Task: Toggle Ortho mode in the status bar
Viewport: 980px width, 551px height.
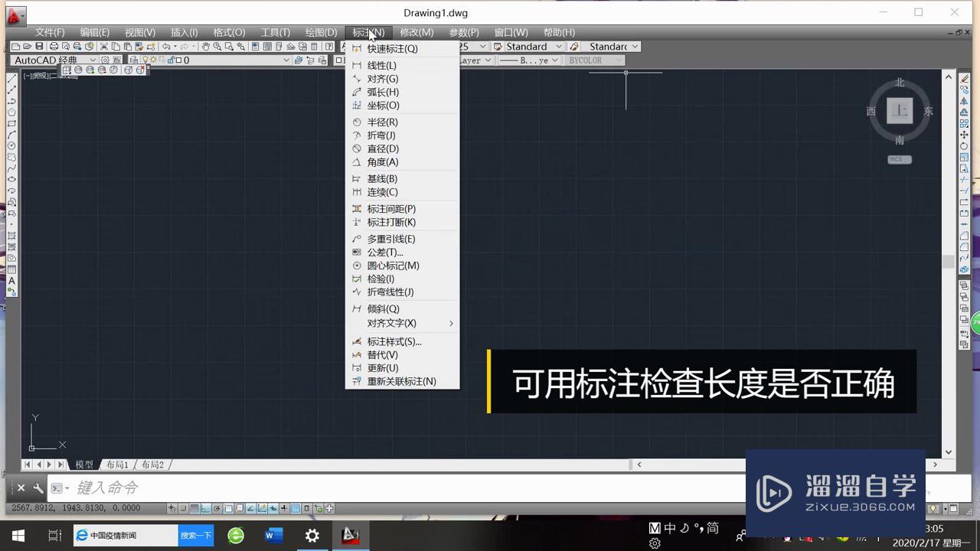Action: (x=206, y=508)
